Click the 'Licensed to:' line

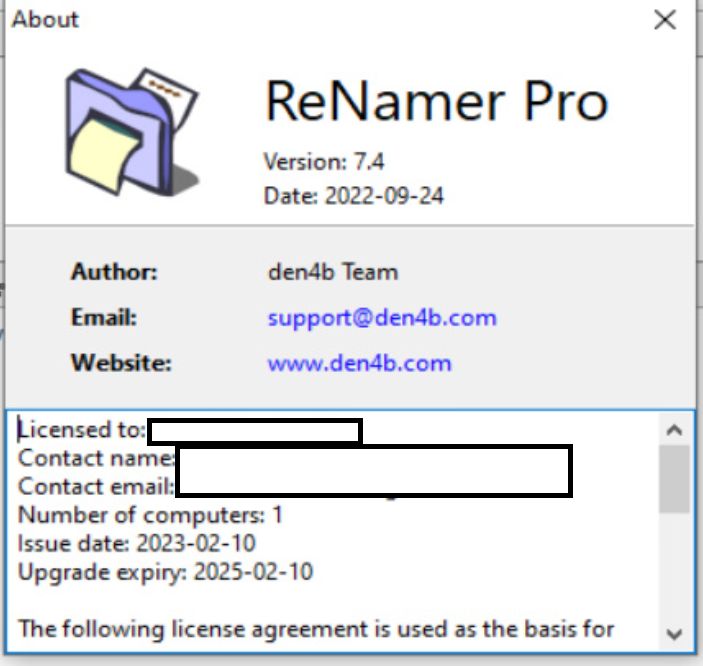(x=82, y=430)
